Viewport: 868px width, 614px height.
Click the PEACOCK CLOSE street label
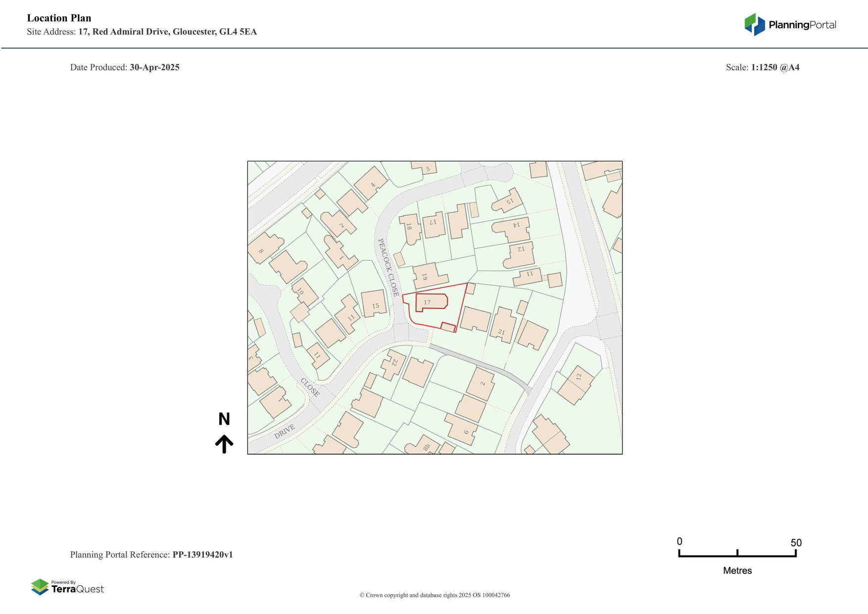tap(388, 267)
